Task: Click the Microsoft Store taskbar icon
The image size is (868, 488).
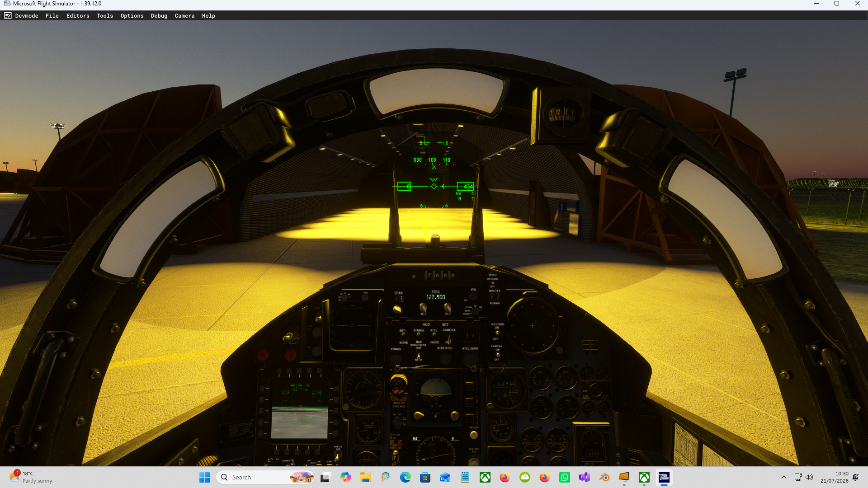Action: [x=425, y=477]
